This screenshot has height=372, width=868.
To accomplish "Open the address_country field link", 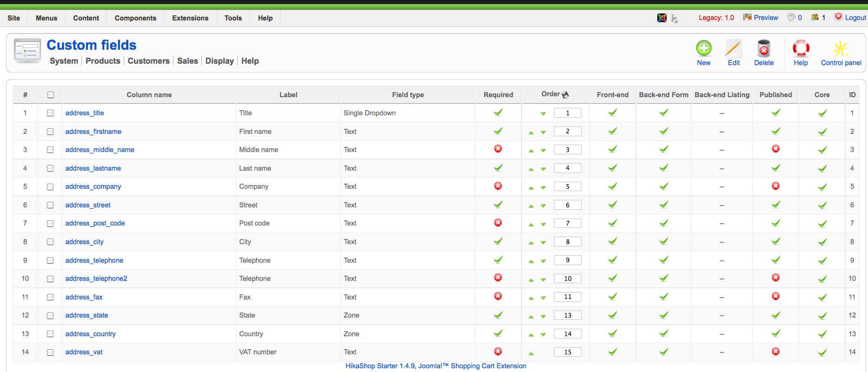I will click(x=90, y=334).
